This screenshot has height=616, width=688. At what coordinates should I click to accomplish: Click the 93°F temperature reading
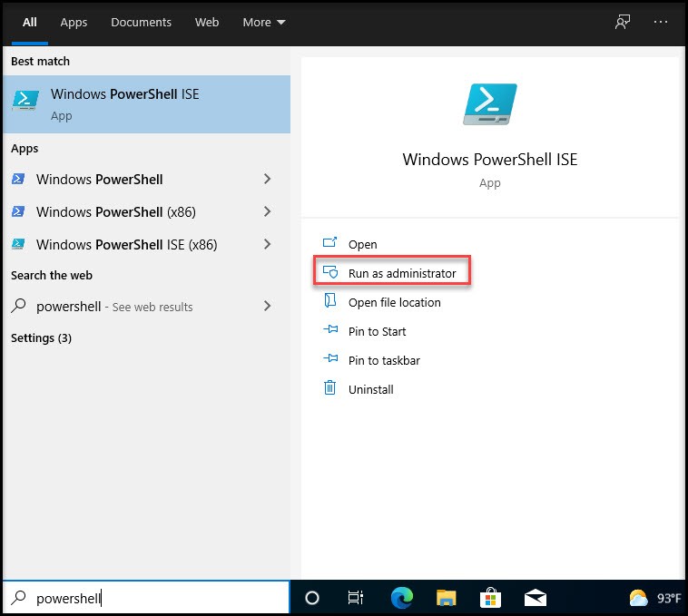[669, 598]
